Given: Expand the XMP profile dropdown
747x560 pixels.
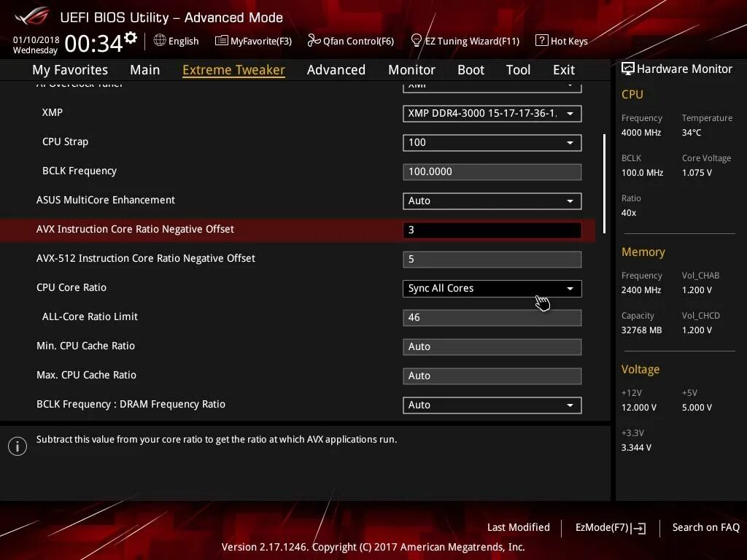Looking at the screenshot, I should (492, 113).
